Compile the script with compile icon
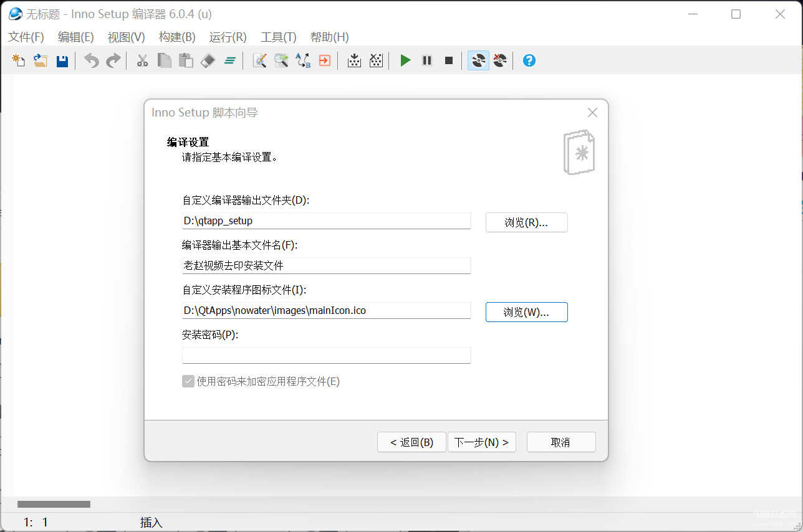Screen dimensions: 803x532 pos(354,60)
